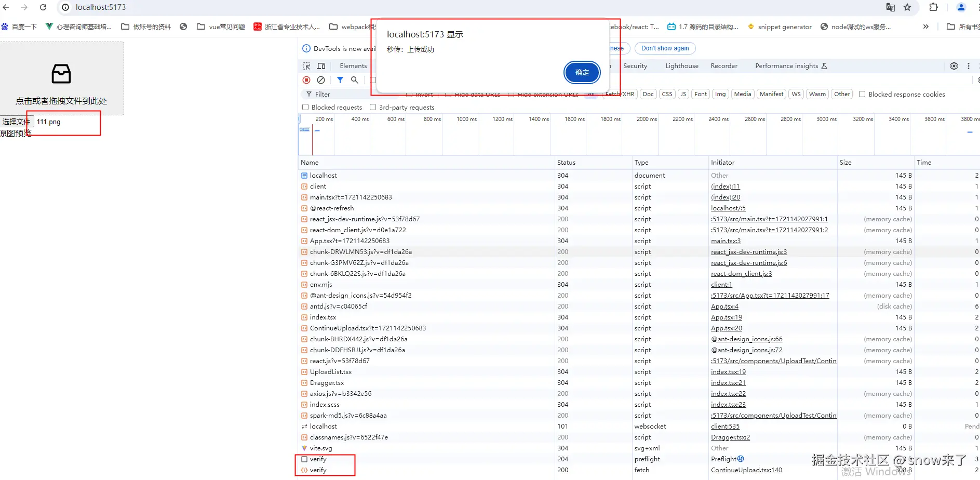Filter requests by Other type

842,94
